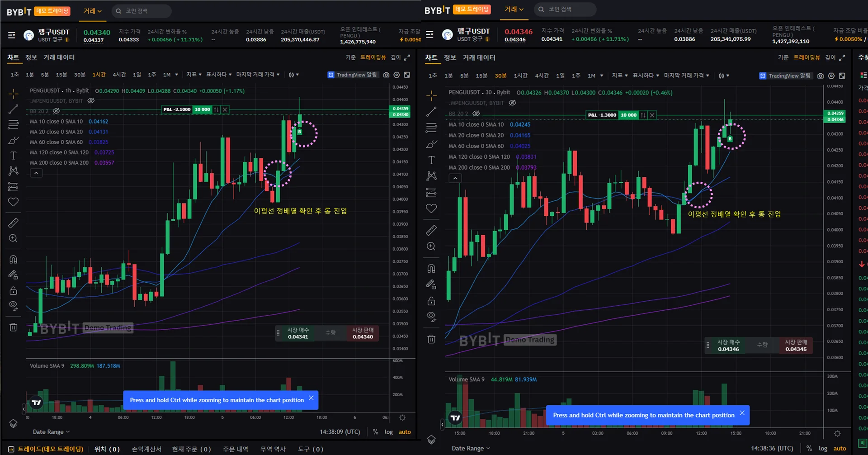Open left window hamburger menu
Screen dimensions: 868x455
coord(12,35)
